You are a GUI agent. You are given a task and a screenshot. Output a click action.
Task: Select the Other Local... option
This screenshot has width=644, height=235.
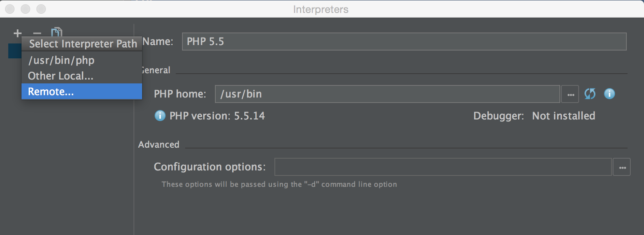coord(60,76)
